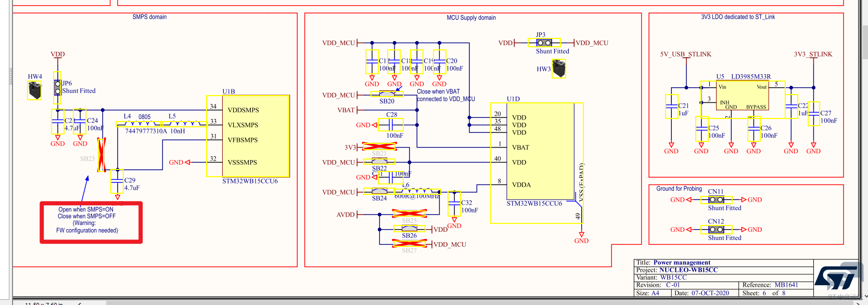Click the 5V_USB_STLINK net label
The height and width of the screenshot is (305, 868).
point(685,54)
